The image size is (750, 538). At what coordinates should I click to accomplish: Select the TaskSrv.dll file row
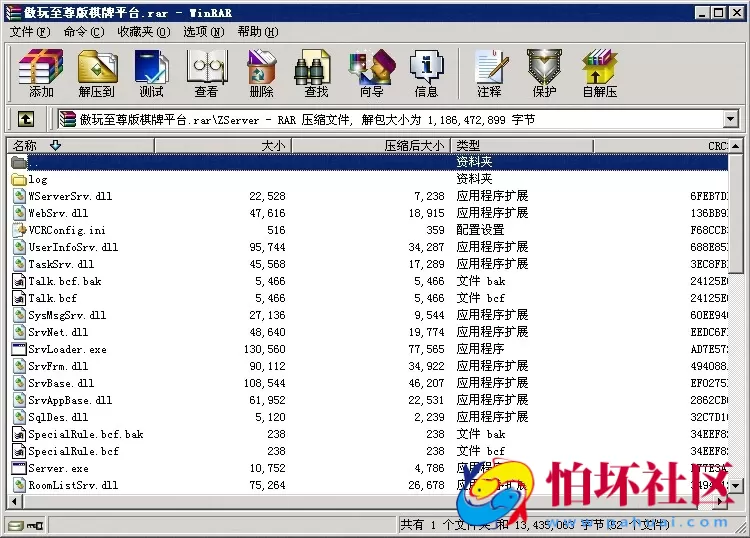(x=368, y=264)
